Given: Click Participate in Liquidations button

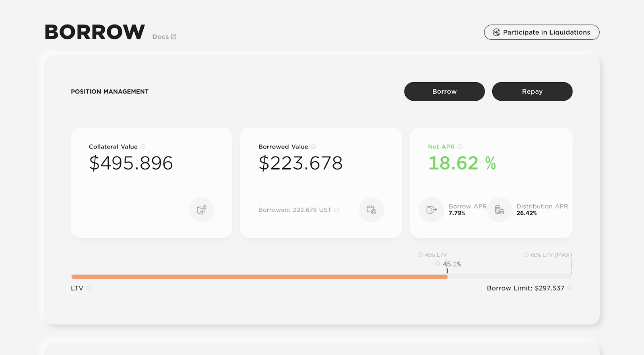Looking at the screenshot, I should click(x=541, y=32).
